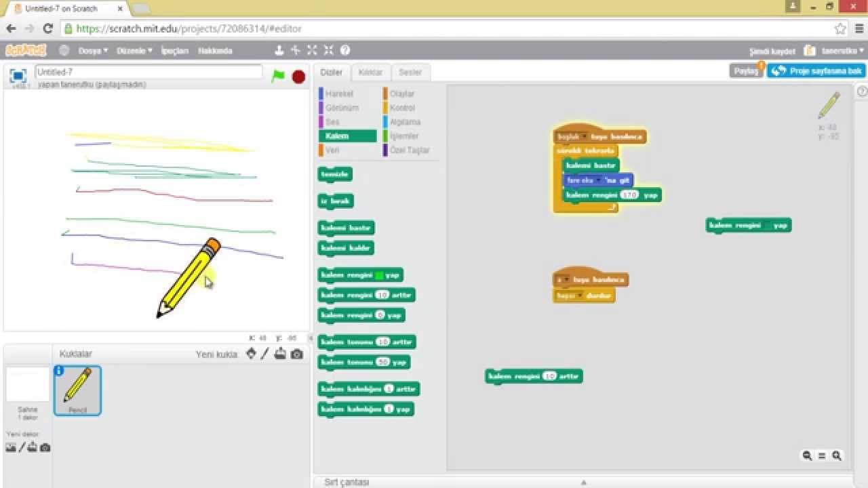Viewport: 868px width, 488px height.
Task: Pick the color swatch in the loose scripts-area block
Action: [768, 225]
